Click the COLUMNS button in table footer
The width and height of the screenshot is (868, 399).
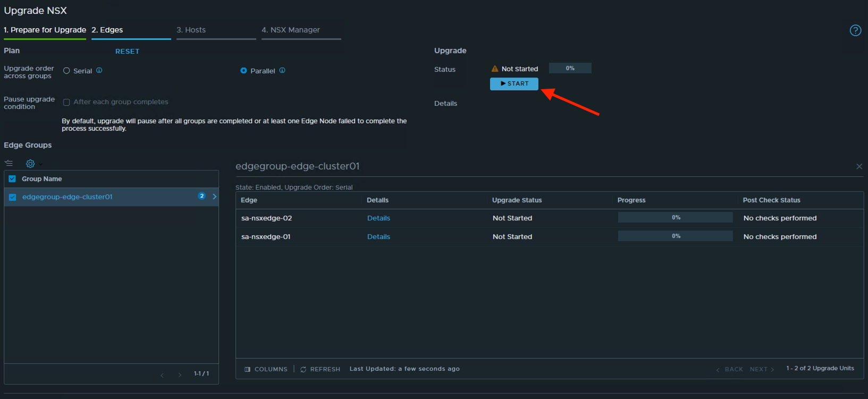point(266,369)
